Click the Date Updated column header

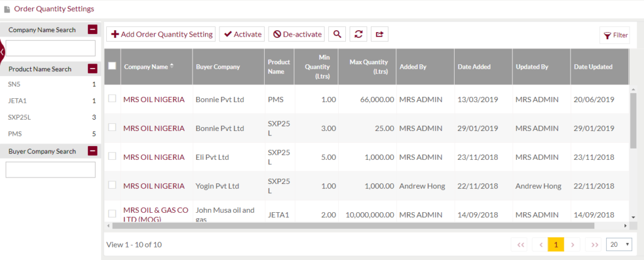point(599,67)
